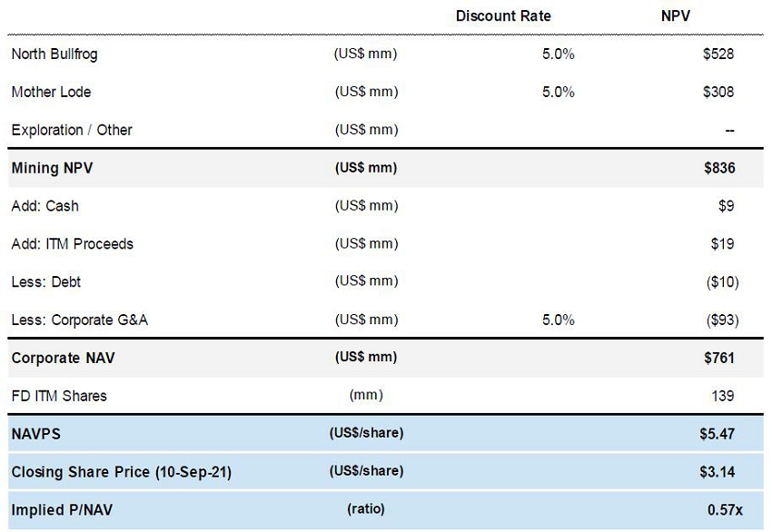
Task: Click Mother Lode's 5.0% discount rate
Action: pyautogui.click(x=558, y=92)
